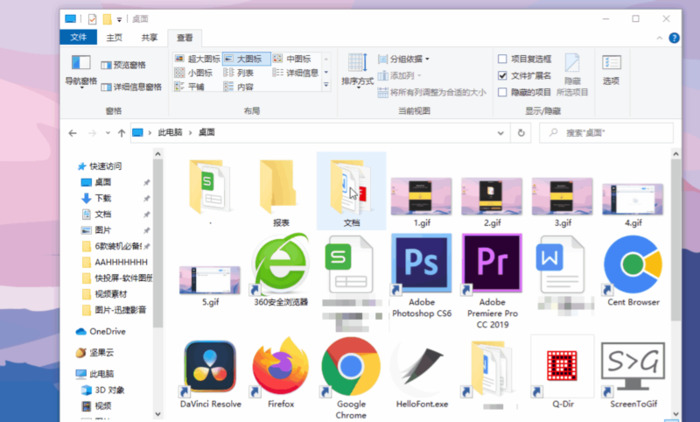Viewport: 700px width, 422px height.
Task: Click 将所有列调整为合适的大小
Action: click(x=432, y=92)
